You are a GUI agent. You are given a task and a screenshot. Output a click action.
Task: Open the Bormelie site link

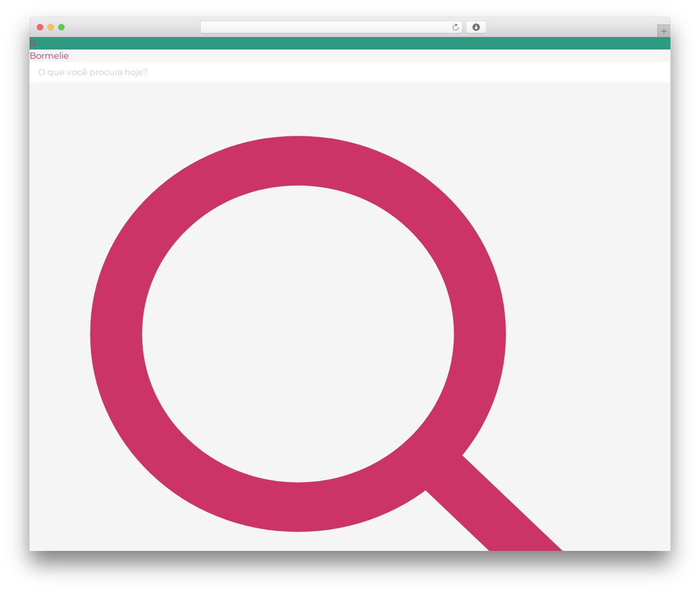tap(49, 56)
